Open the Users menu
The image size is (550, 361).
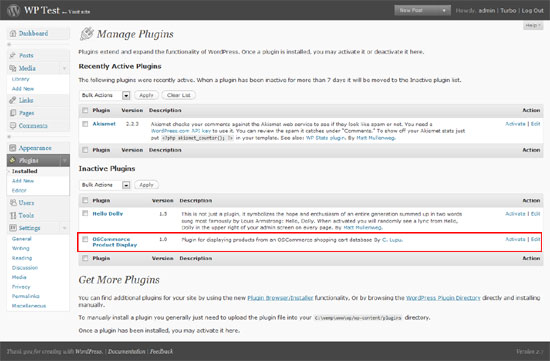26,203
